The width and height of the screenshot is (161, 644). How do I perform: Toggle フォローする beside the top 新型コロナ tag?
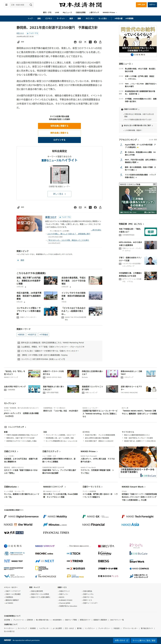32,33
